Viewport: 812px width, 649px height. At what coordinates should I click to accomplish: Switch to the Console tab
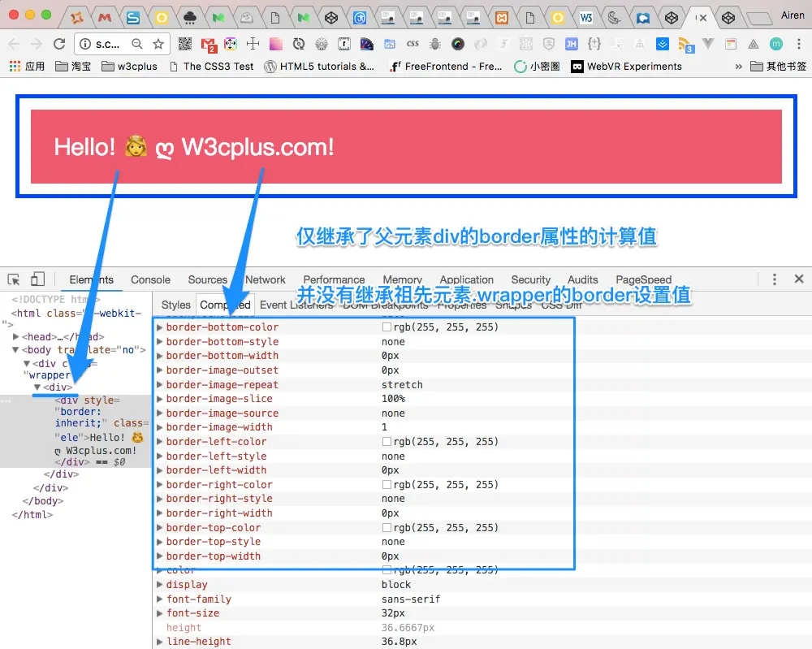tap(151, 279)
